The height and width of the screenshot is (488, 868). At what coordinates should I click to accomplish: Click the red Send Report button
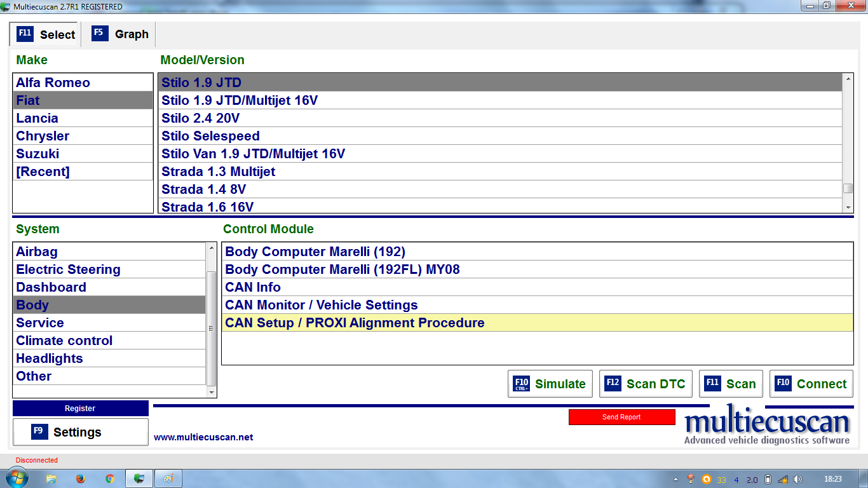click(x=621, y=417)
